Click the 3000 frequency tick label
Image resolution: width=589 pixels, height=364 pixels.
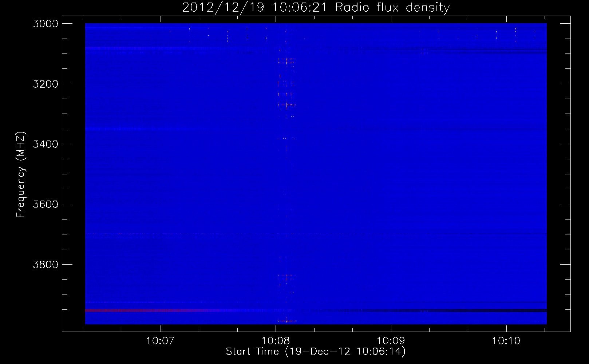click(x=46, y=24)
